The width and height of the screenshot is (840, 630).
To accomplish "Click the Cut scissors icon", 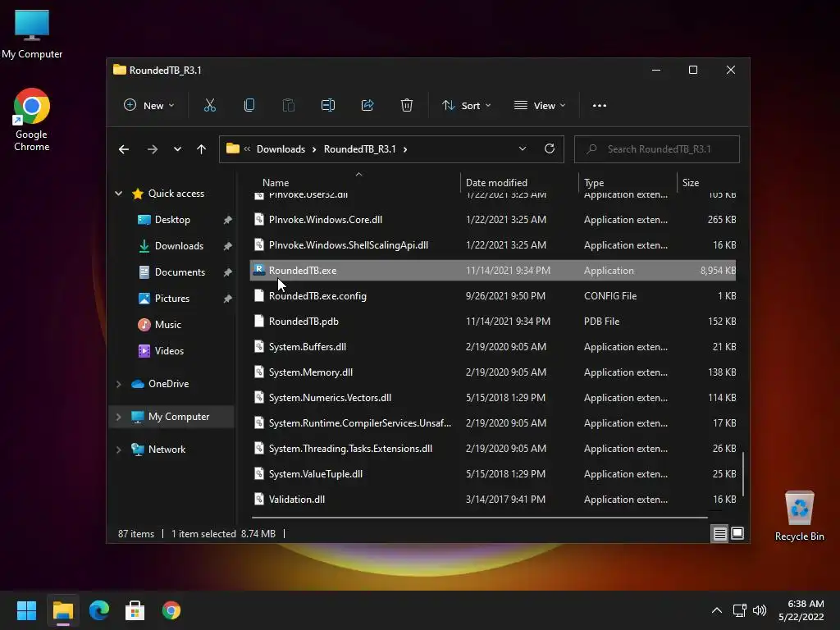I will tap(209, 106).
